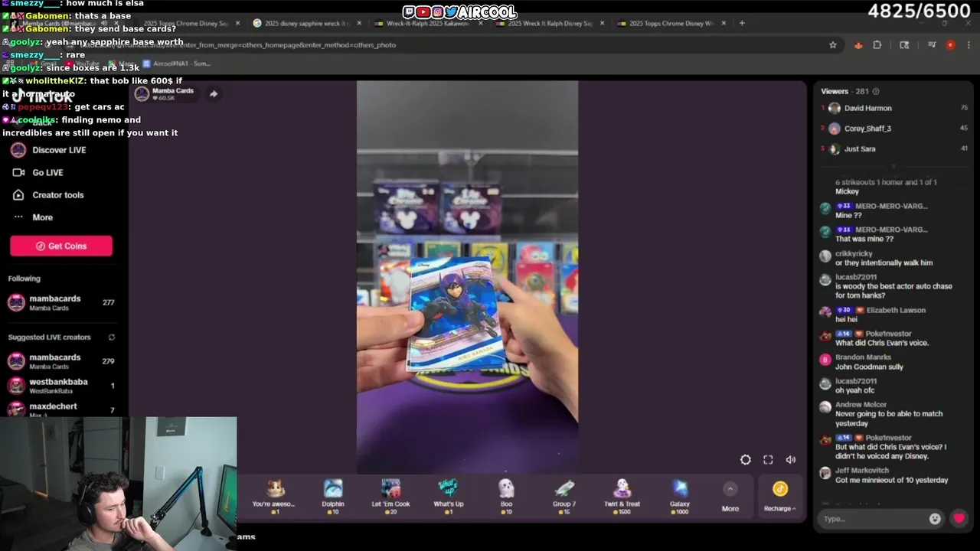Click Elizabeth Lawson chat username
The height and width of the screenshot is (551, 980).
[896, 310]
